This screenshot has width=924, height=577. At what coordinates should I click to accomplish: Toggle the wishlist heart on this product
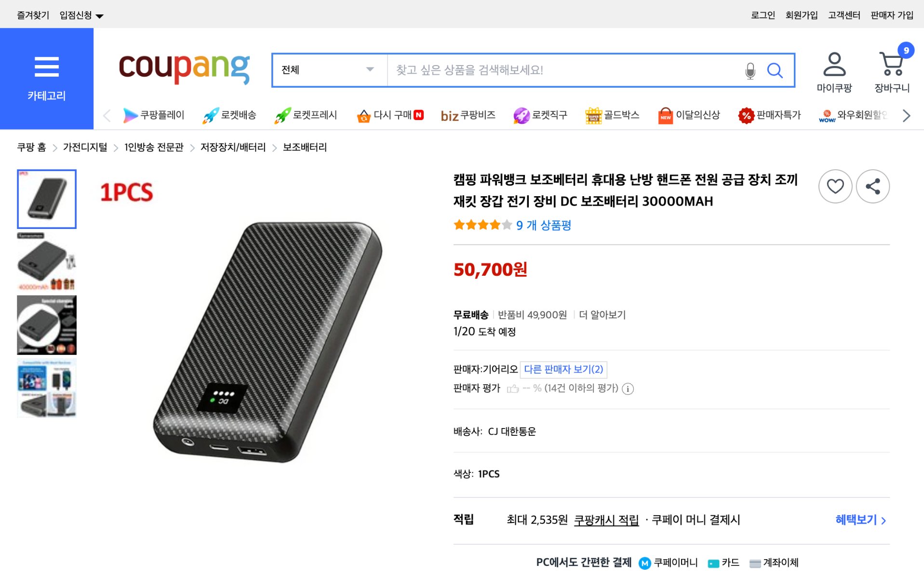(x=835, y=186)
